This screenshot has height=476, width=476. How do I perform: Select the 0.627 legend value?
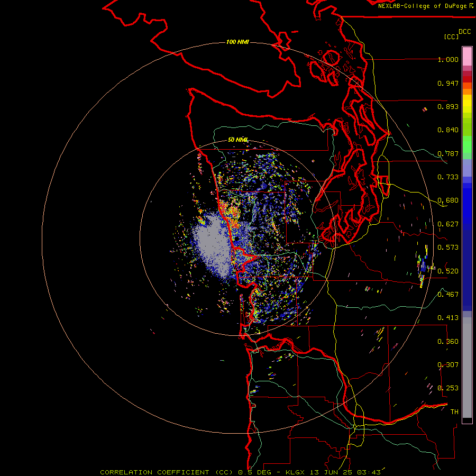point(448,224)
